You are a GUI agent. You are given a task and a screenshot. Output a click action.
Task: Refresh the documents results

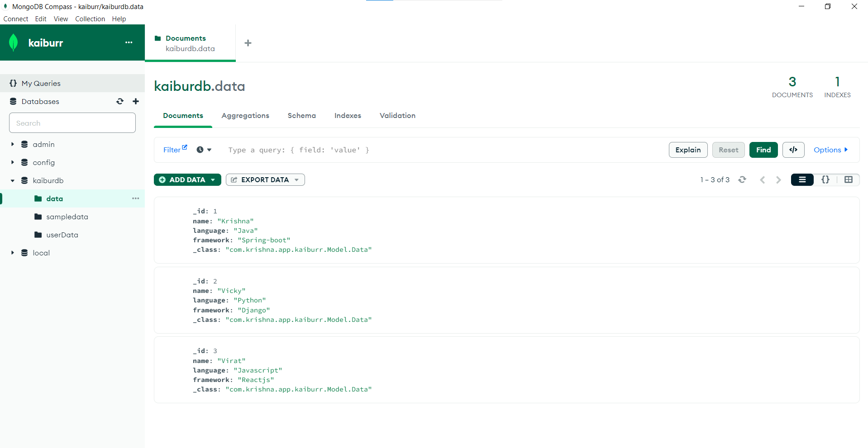pos(742,179)
